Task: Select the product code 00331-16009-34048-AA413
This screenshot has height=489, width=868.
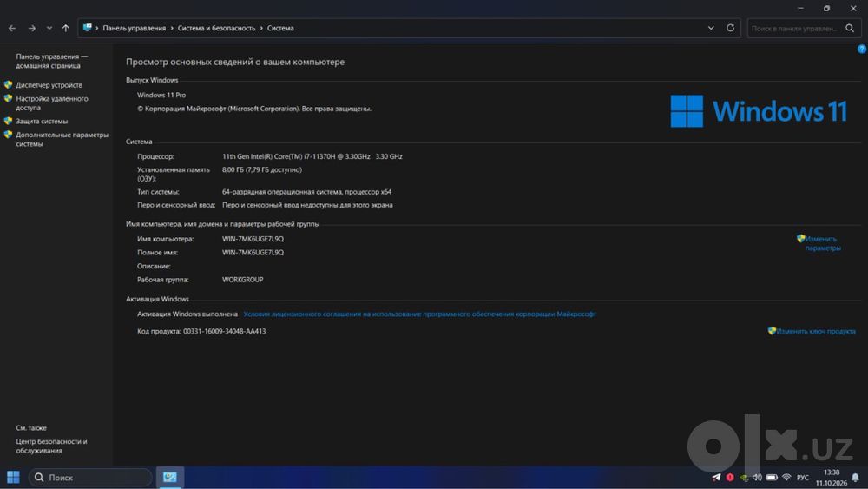Action: 224,331
